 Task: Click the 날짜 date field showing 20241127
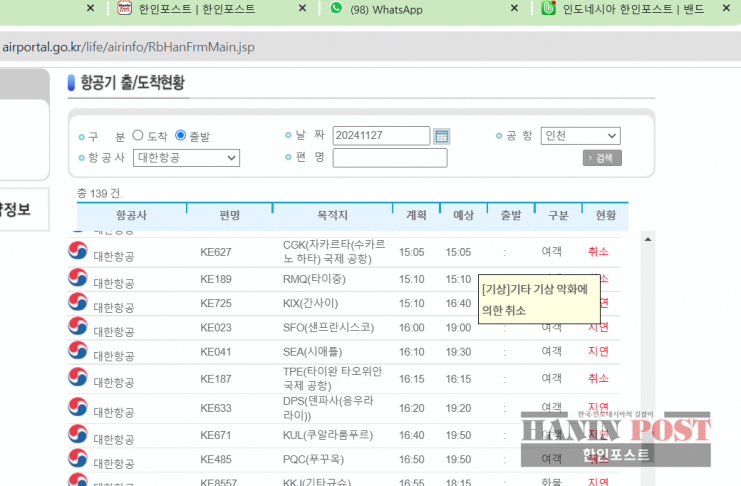tap(380, 136)
